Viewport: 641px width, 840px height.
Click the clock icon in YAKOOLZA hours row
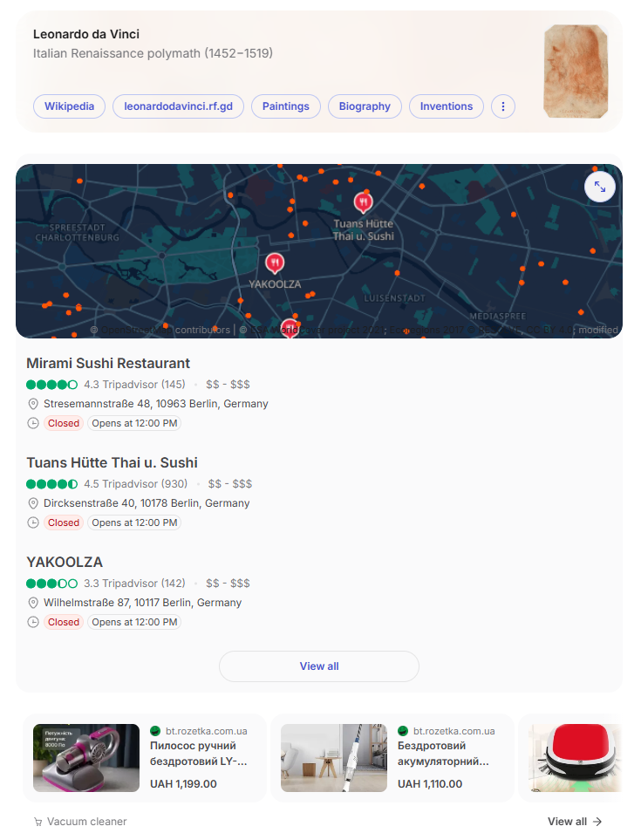coord(33,622)
